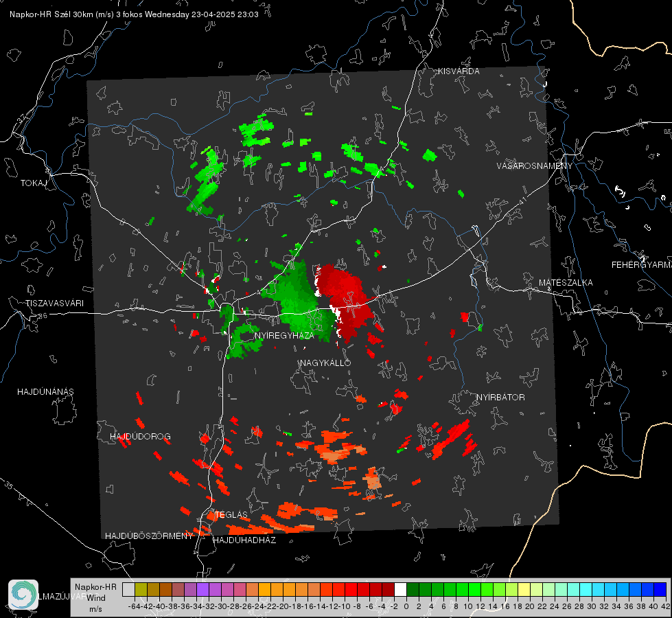Click the KISVARDA city label
Screen dimensions: 672x618
click(x=459, y=71)
